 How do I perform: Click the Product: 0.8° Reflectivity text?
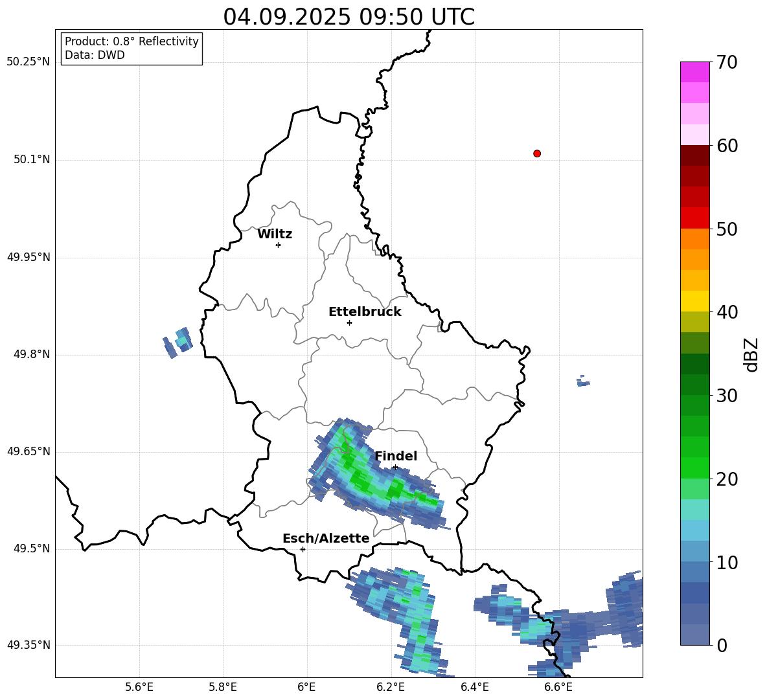click(x=132, y=41)
